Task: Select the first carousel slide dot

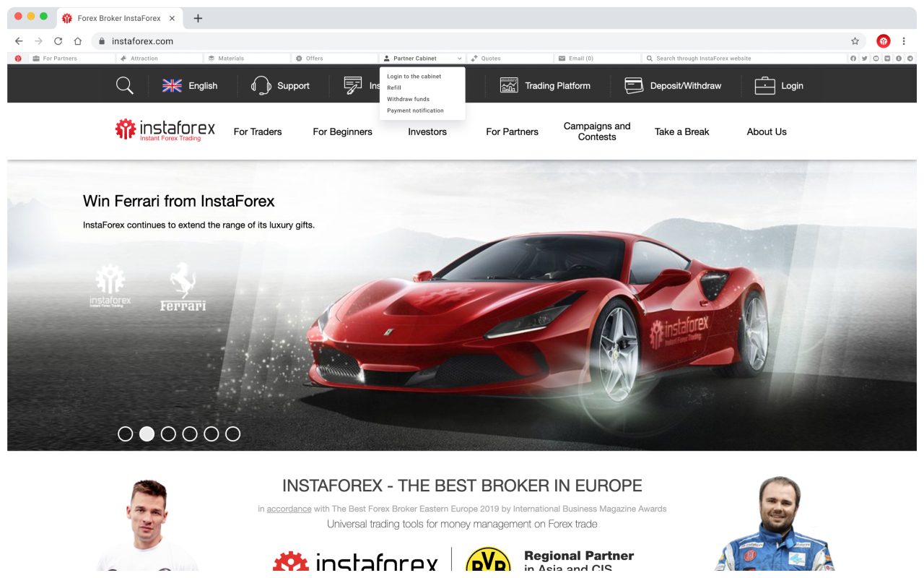Action: [x=126, y=433]
